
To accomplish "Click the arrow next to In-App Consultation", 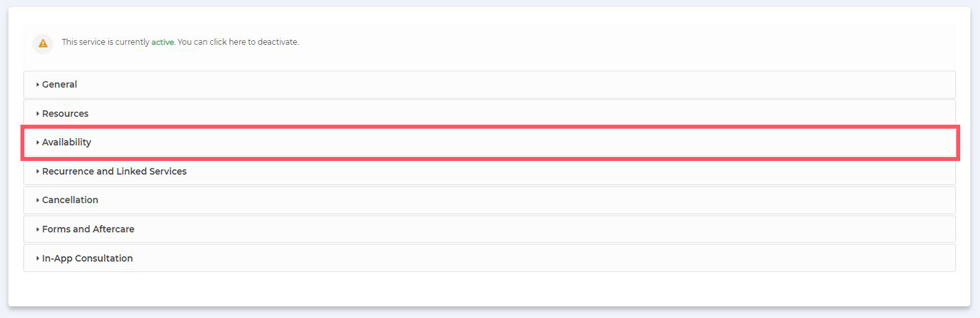I will pyautogui.click(x=38, y=259).
